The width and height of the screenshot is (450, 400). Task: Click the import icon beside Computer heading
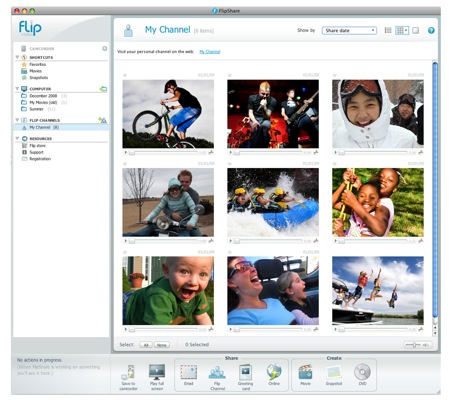tap(103, 89)
